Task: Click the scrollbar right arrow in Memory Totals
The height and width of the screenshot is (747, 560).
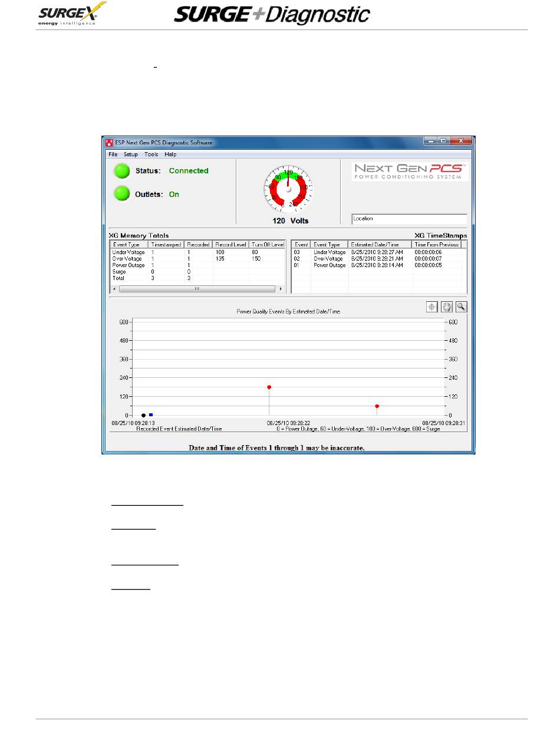Action: pos(281,289)
